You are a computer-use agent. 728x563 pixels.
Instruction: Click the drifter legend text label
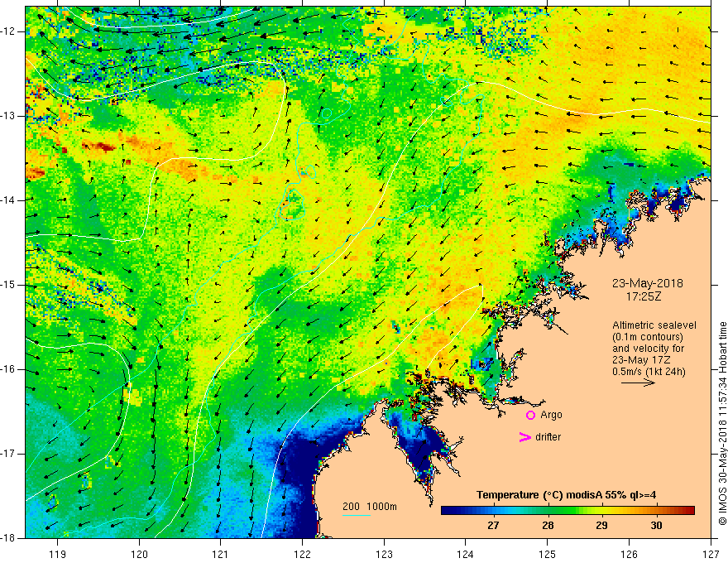(548, 437)
